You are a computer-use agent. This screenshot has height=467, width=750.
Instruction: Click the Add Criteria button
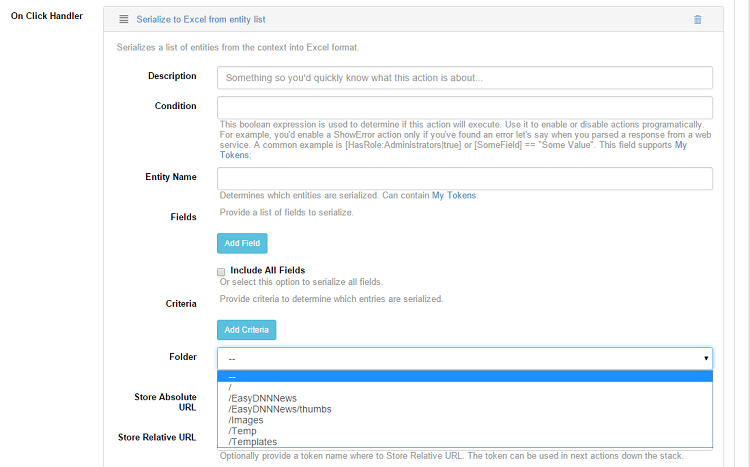246,330
